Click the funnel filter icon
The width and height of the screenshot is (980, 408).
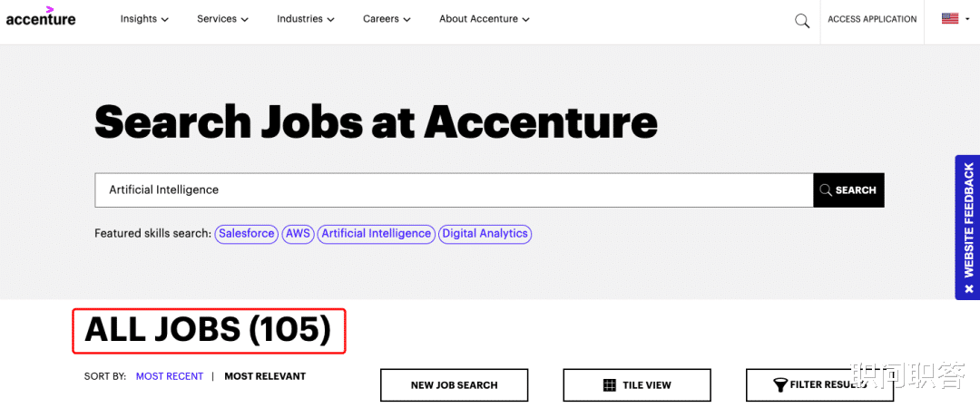(x=779, y=385)
